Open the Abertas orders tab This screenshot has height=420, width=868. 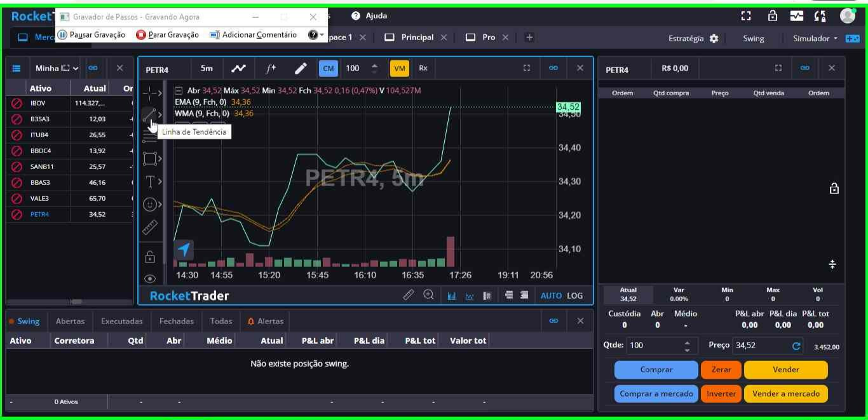tap(70, 321)
